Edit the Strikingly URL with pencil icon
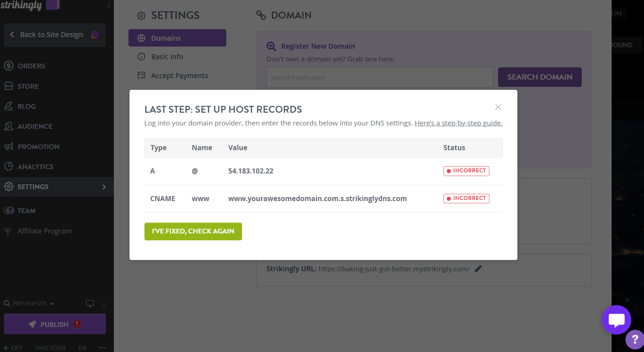 point(478,269)
